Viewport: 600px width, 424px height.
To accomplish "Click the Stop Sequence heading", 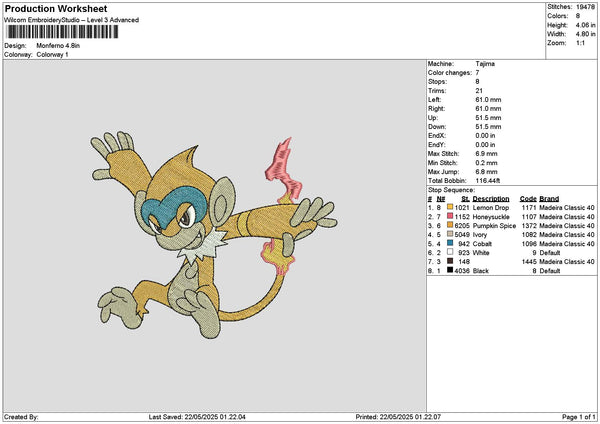I will coord(452,190).
